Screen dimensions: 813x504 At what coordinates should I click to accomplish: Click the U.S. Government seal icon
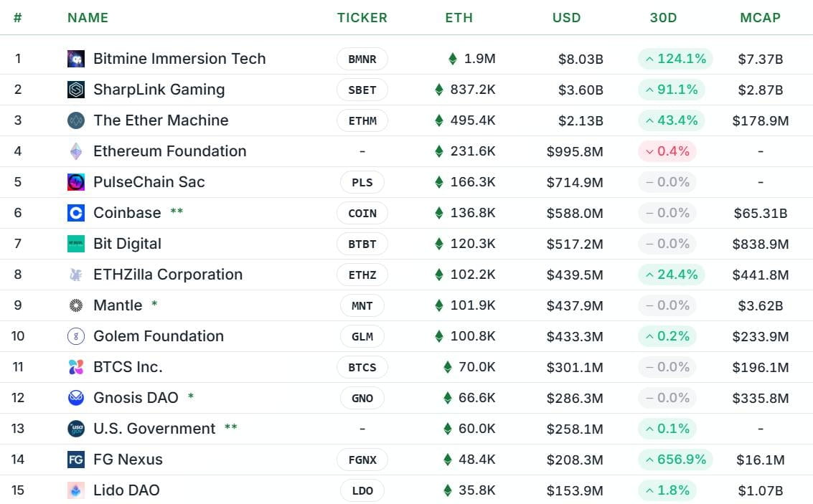(76, 429)
